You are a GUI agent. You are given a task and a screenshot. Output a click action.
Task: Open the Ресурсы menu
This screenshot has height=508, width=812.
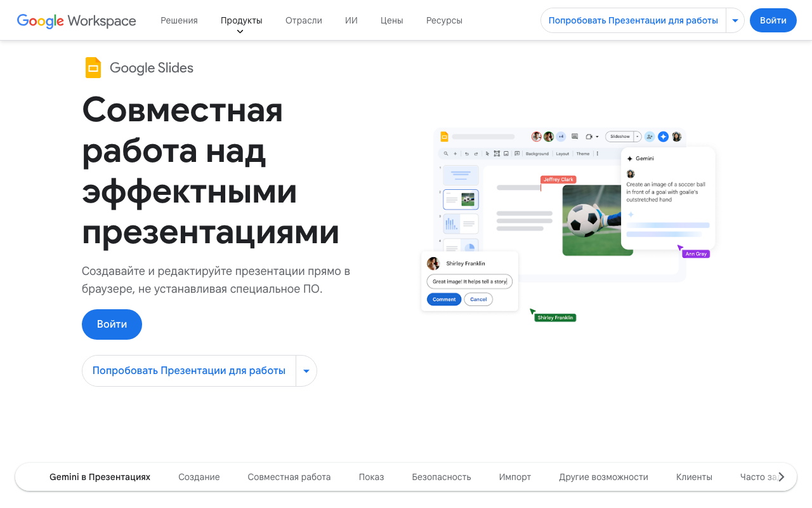(x=444, y=20)
